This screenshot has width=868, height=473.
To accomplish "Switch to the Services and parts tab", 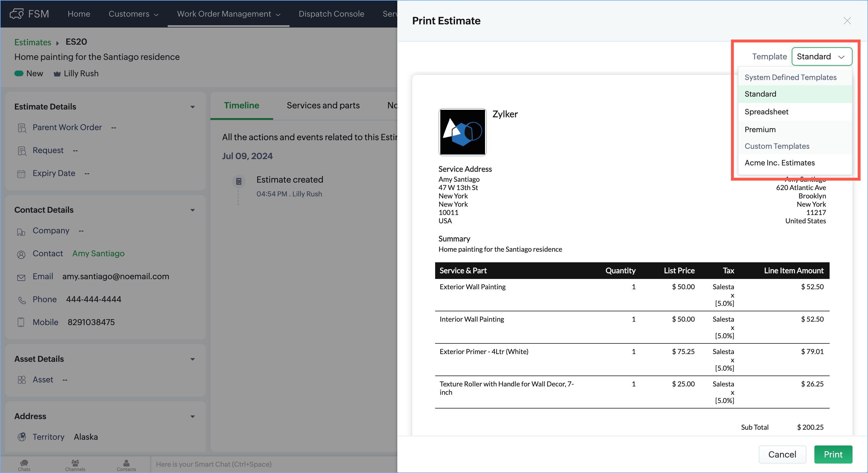I will click(x=323, y=105).
